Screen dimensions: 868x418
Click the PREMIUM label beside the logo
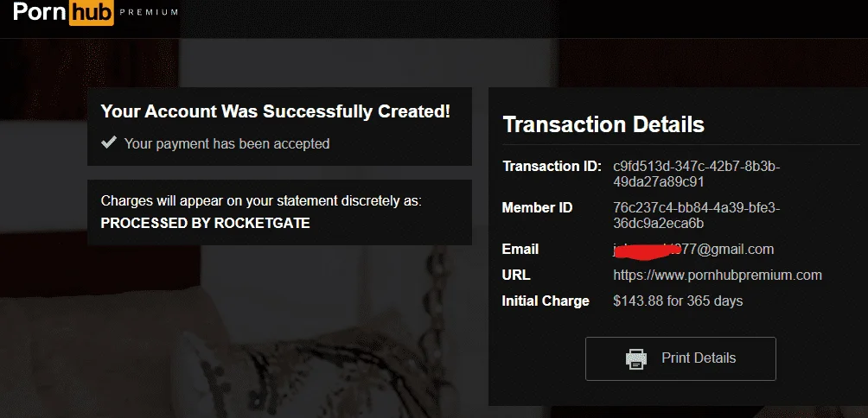149,12
